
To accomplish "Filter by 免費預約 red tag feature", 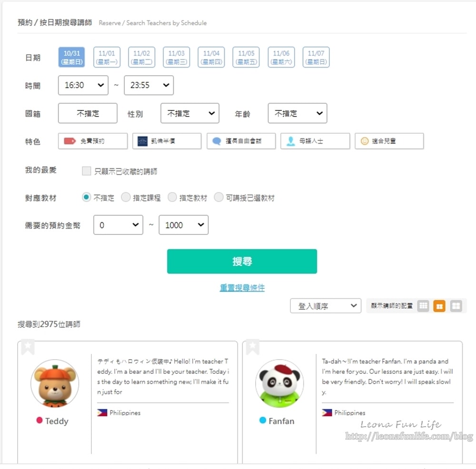I will pos(93,141).
